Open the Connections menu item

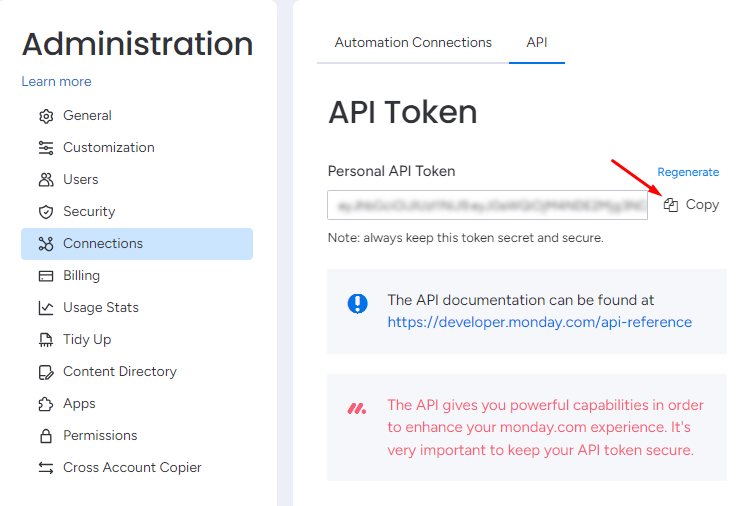(x=103, y=244)
